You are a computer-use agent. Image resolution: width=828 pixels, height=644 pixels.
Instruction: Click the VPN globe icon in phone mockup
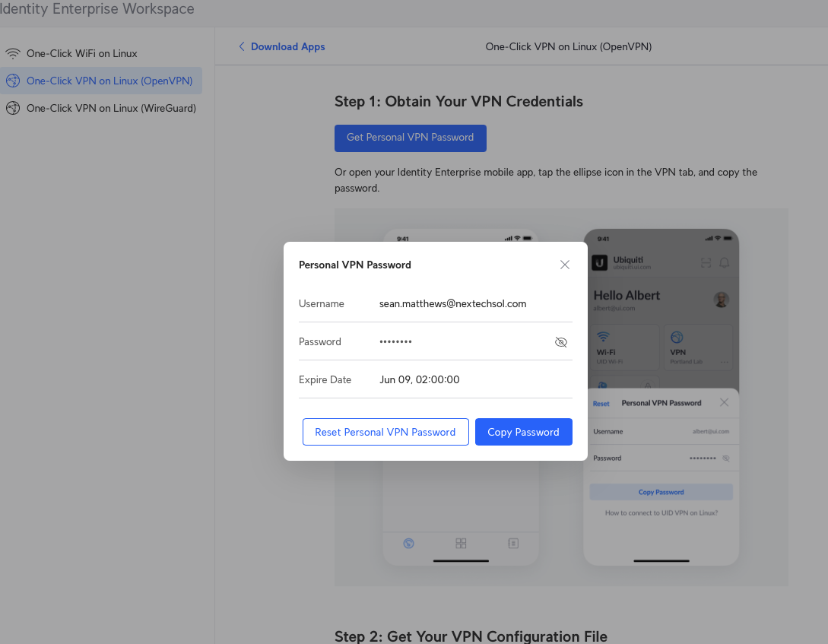pos(677,338)
